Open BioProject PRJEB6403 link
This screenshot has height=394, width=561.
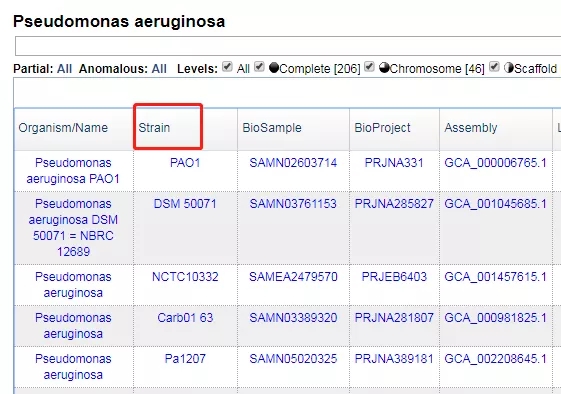pos(394,277)
